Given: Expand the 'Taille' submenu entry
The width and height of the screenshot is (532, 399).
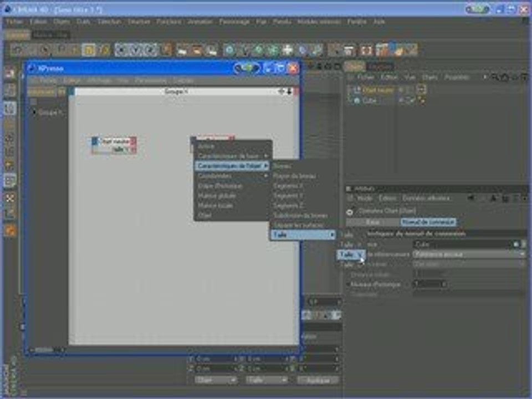Looking at the screenshot, I should [x=303, y=235].
